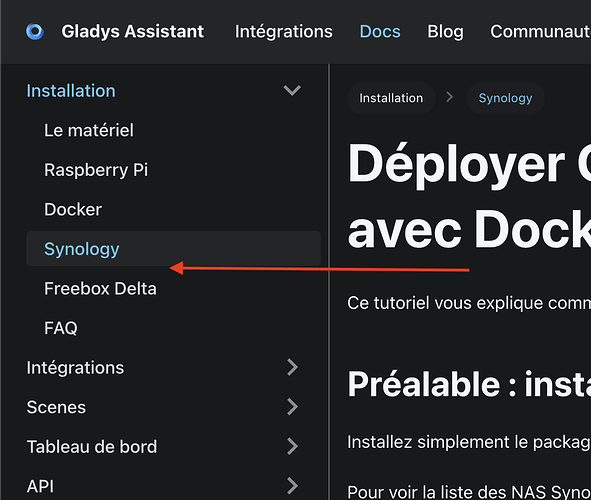Expand the API sidebar chevron
Screen dimensions: 591x500
coord(292,486)
